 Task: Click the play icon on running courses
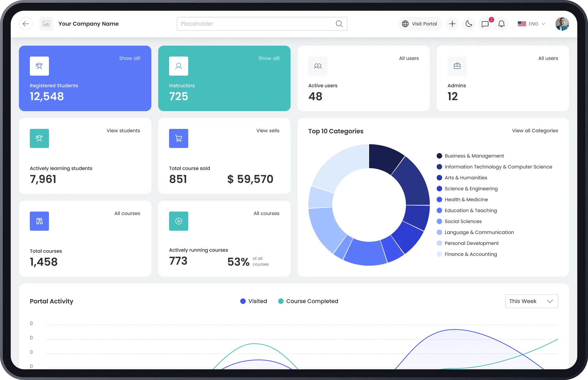pyautogui.click(x=179, y=221)
